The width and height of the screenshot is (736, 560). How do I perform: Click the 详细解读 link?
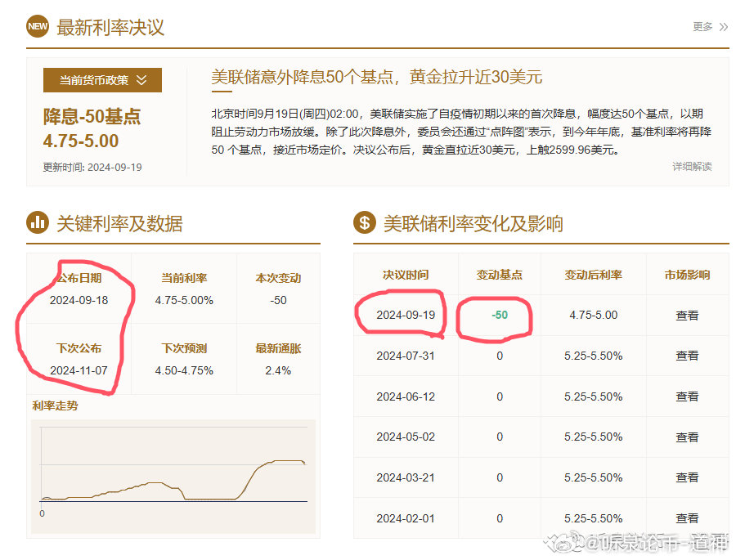pos(692,166)
